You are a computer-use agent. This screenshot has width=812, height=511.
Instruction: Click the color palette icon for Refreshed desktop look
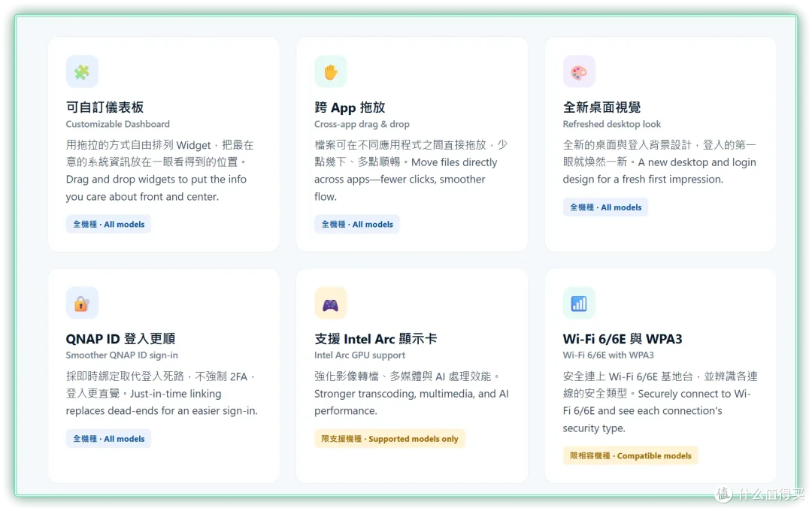(x=579, y=71)
